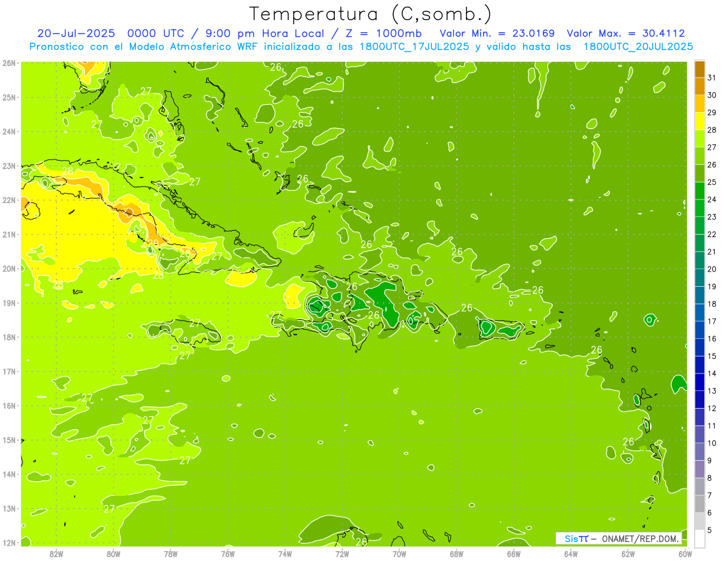Click the 22N latitude axis label
This screenshot has width=728, height=562.
click(9, 200)
